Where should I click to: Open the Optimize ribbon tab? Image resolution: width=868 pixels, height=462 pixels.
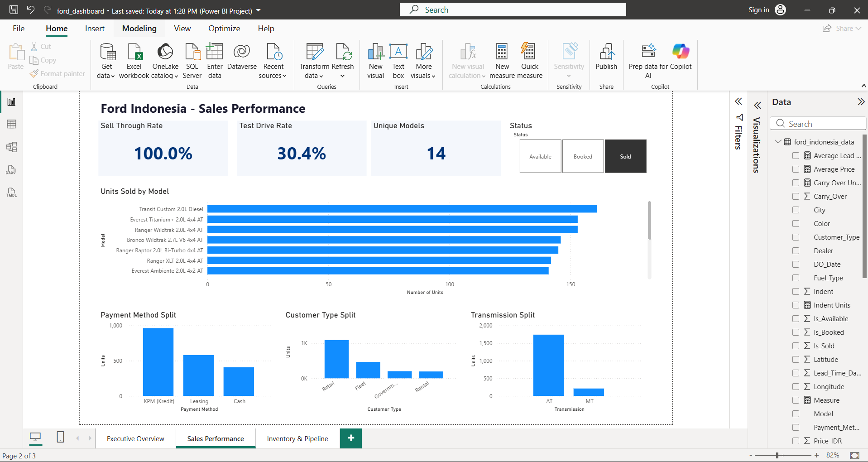224,29
